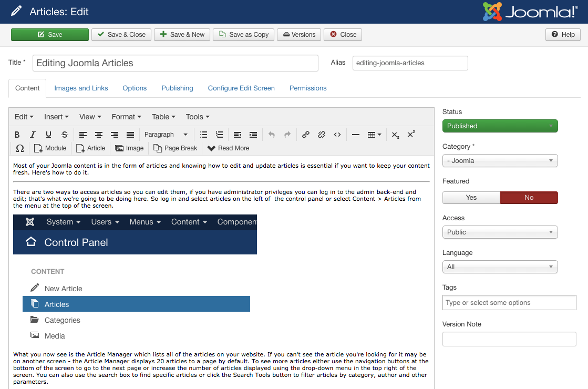Increase indent of paragraph
Viewport: 588px width, 389px height.
point(253,134)
